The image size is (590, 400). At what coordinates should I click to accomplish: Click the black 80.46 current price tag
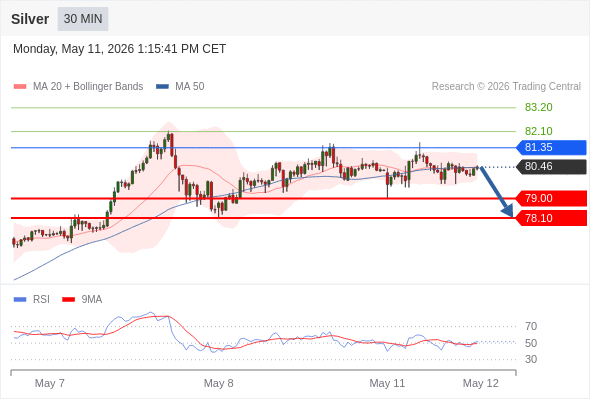[551, 167]
